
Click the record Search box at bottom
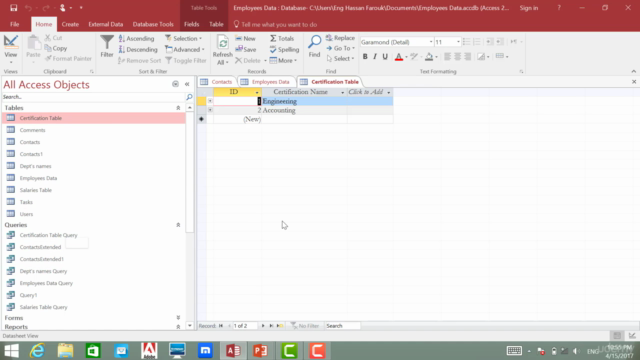[342, 326]
